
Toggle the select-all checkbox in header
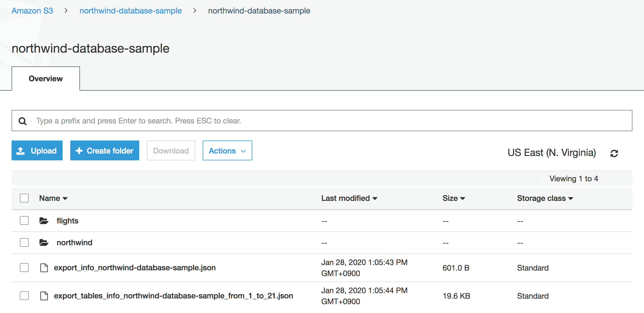coord(24,198)
